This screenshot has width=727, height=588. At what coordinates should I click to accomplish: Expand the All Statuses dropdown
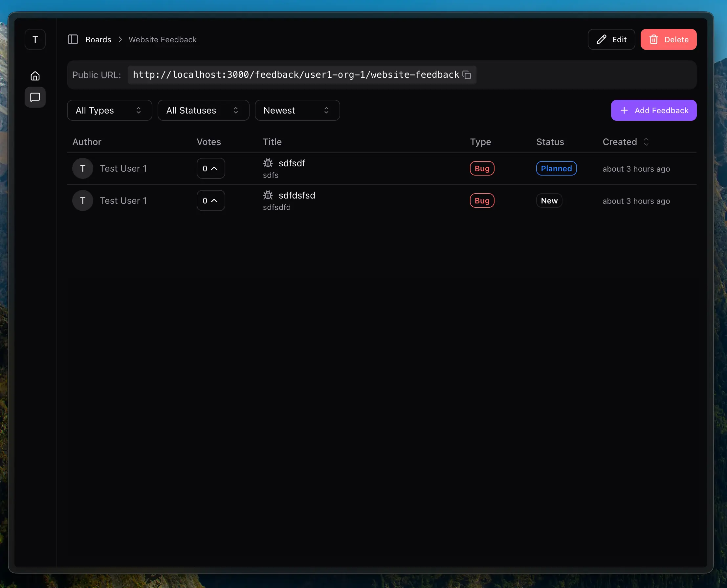point(203,111)
